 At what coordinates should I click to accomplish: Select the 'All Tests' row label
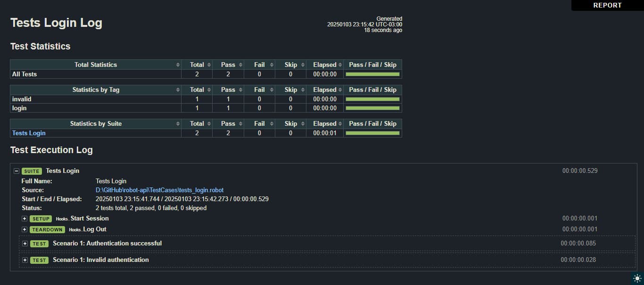(25, 74)
